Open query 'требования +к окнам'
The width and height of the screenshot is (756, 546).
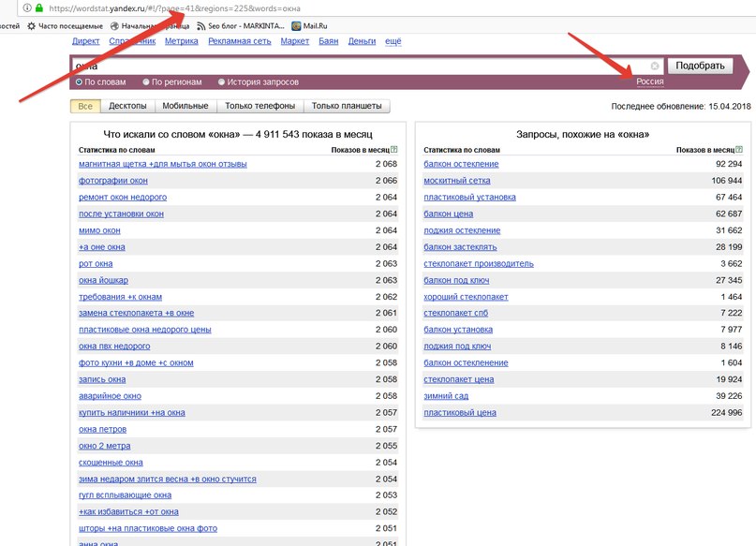coord(120,297)
